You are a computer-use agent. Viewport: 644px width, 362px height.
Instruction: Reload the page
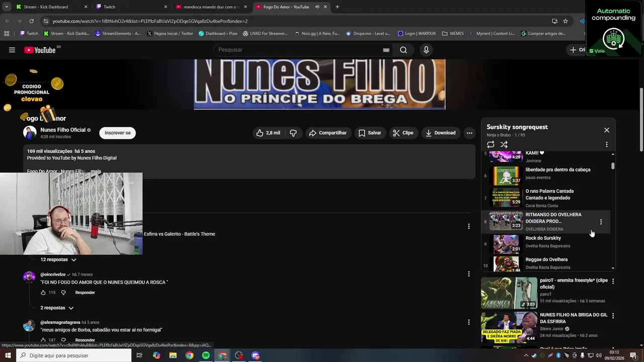coord(32,21)
